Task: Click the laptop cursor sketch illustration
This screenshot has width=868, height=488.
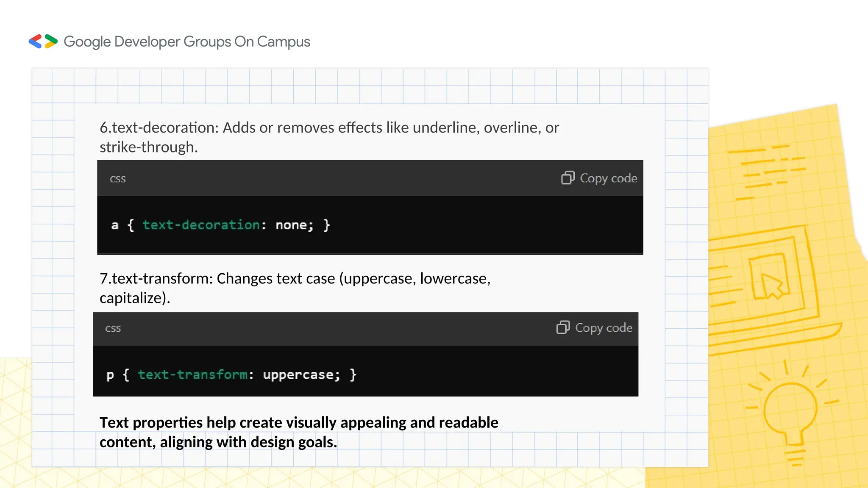Action: pos(763,284)
